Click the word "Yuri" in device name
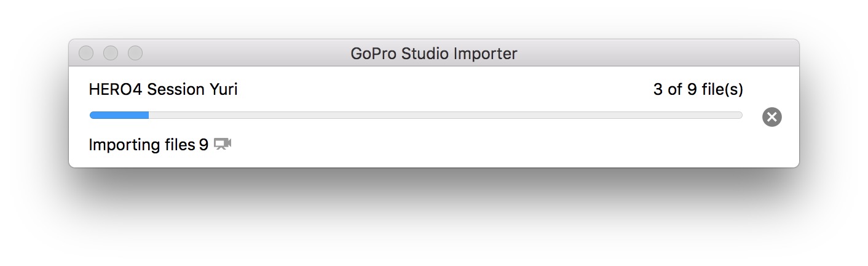This screenshot has height=266, width=868. pyautogui.click(x=223, y=90)
